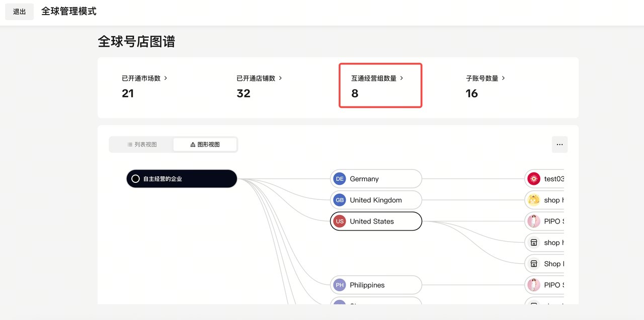This screenshot has height=320, width=644.
Task: Click the PIPO shop avatar under Philippines
Action: pos(533,285)
